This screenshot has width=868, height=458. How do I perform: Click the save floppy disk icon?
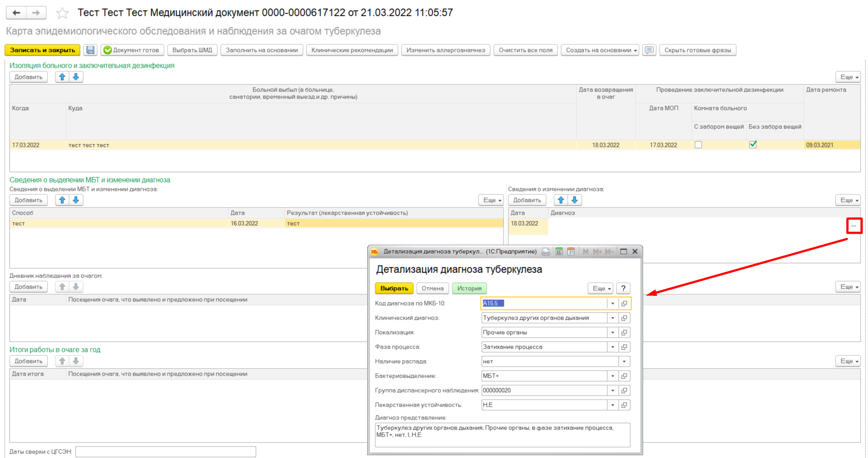[91, 50]
